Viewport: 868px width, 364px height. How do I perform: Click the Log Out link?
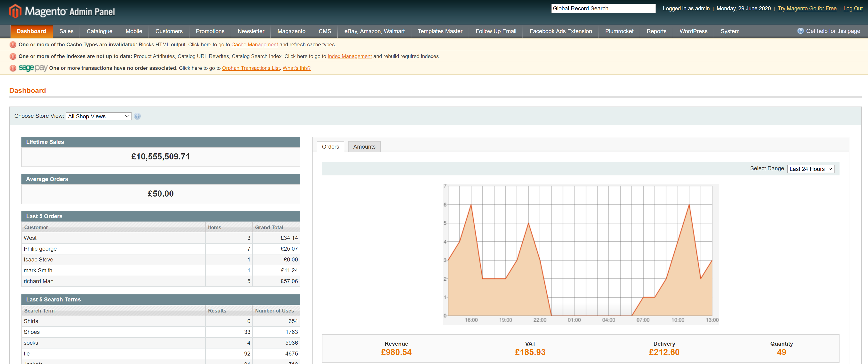pos(852,8)
